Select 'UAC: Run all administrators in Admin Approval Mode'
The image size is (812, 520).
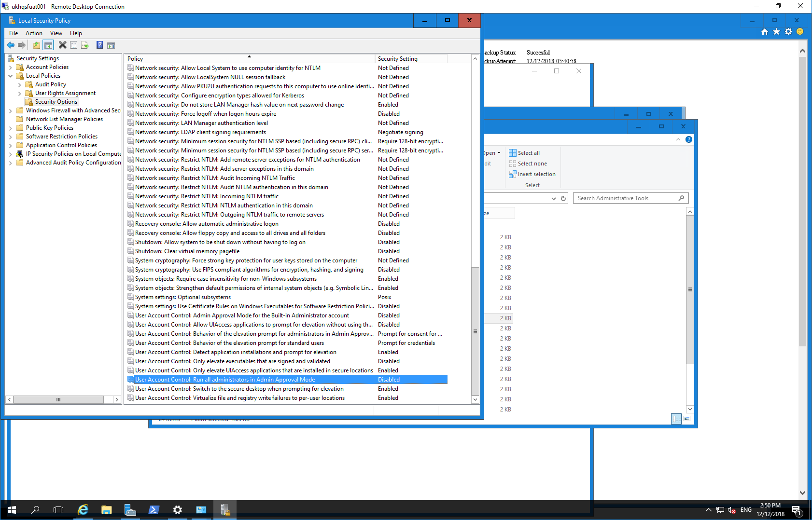(x=287, y=380)
